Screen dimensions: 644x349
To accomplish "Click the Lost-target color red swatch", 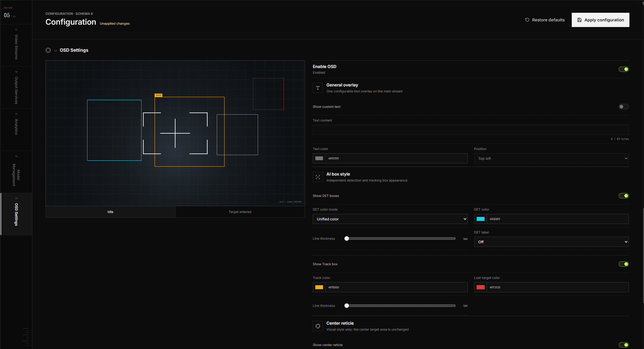I will pos(480,287).
